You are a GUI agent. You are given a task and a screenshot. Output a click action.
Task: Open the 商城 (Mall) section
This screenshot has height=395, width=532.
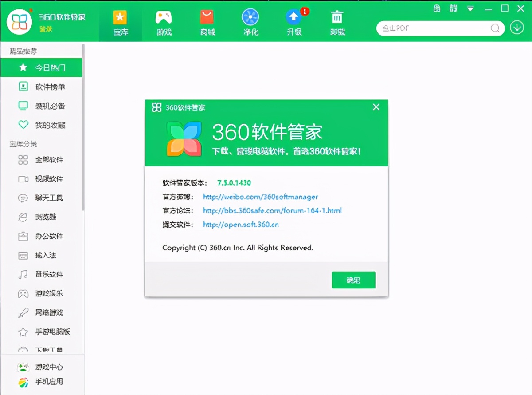pyautogui.click(x=207, y=21)
